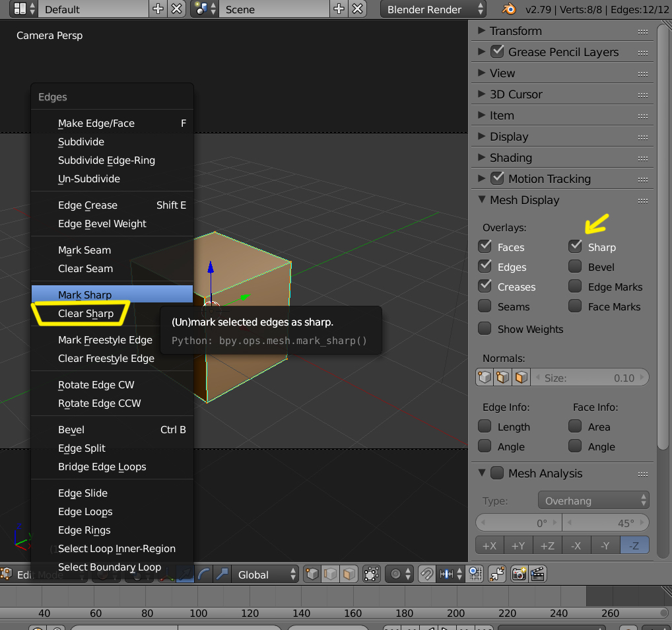Enable the scale manipulator icon

click(222, 575)
